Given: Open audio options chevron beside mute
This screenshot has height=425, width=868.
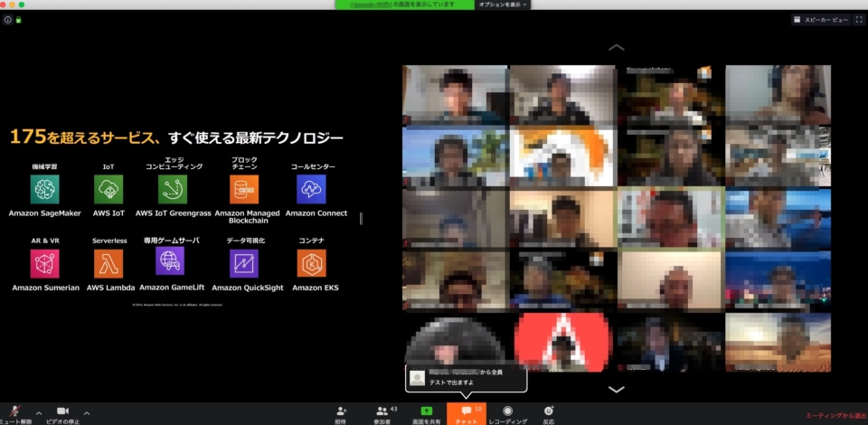Looking at the screenshot, I should tap(39, 413).
